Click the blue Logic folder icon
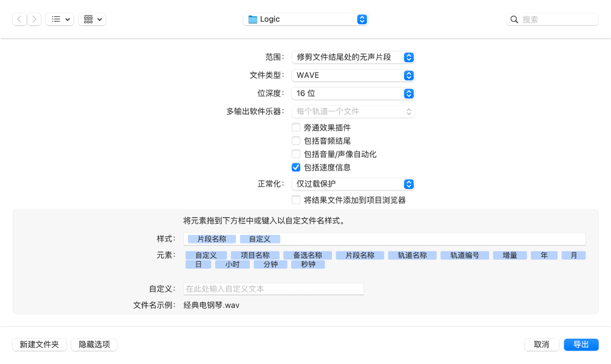Viewport: 611px width, 364px height. [x=252, y=19]
